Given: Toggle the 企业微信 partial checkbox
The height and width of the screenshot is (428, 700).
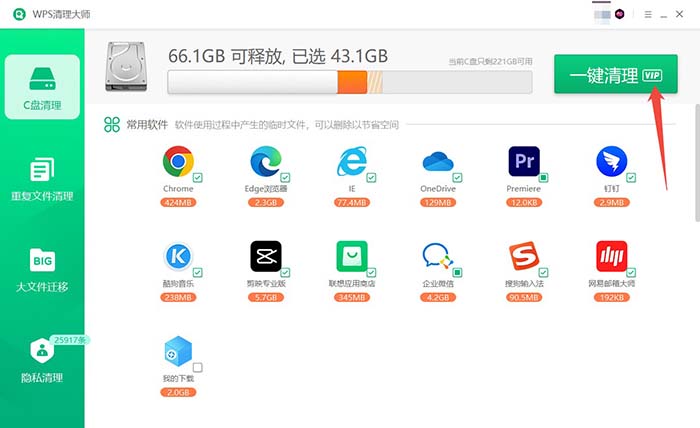Looking at the screenshot, I should click(458, 272).
